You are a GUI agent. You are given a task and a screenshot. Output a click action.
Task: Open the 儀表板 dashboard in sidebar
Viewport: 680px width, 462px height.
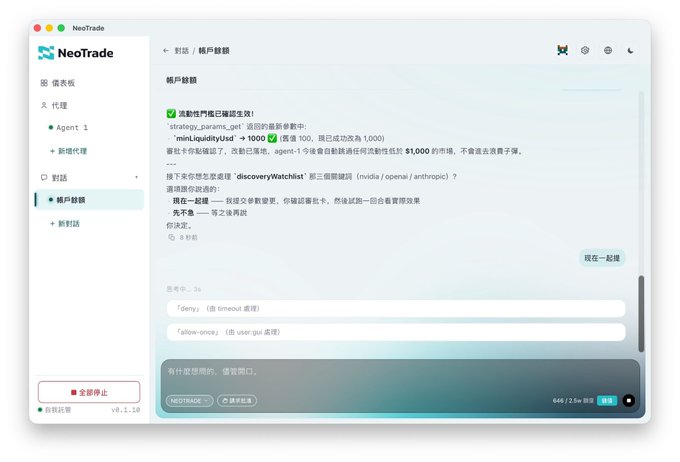(x=58, y=83)
